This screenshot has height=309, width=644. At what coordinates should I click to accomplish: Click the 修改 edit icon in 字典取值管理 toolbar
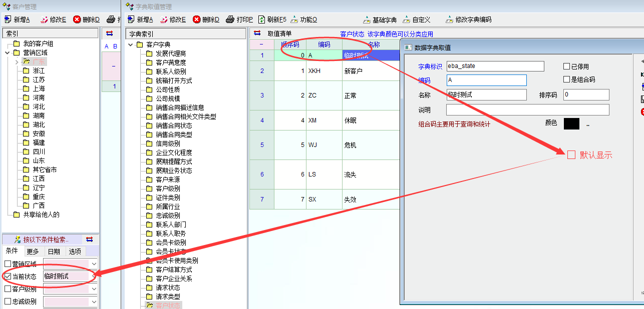point(164,19)
